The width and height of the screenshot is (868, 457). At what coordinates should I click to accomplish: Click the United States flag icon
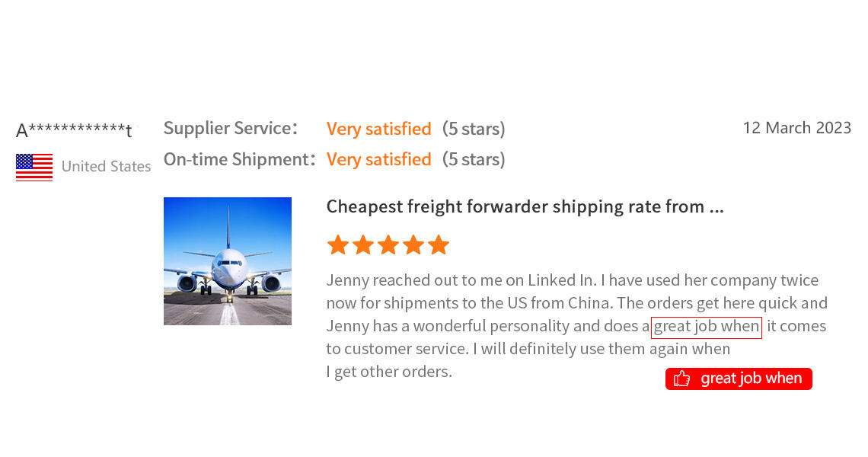click(34, 167)
